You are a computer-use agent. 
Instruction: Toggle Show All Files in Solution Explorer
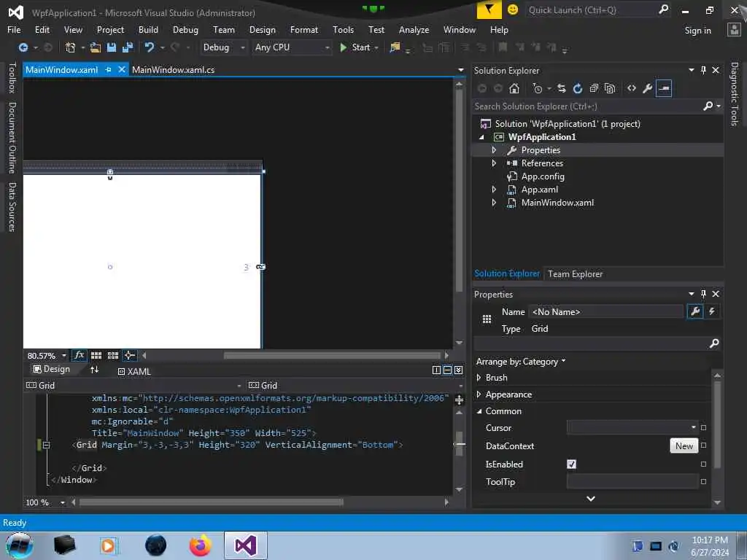[610, 88]
